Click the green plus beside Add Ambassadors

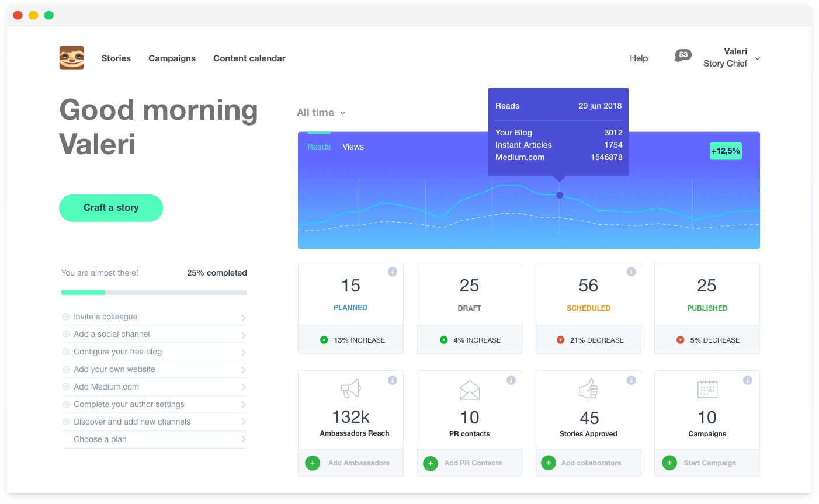pos(313,463)
